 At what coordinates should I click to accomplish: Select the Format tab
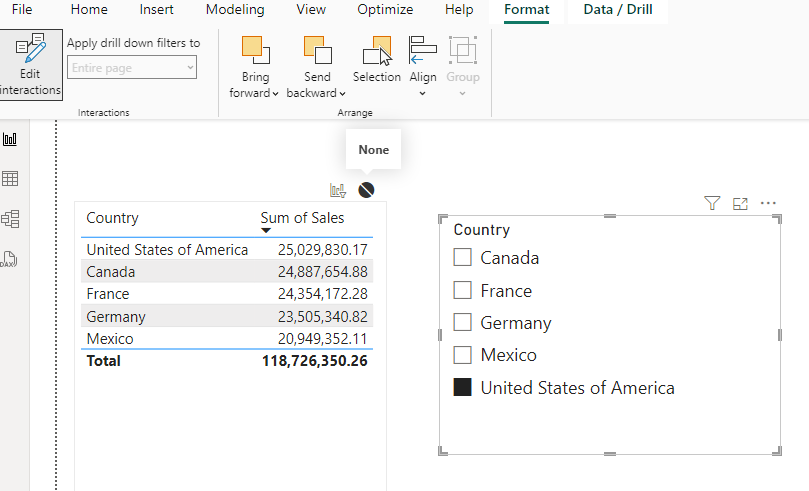[x=526, y=9]
